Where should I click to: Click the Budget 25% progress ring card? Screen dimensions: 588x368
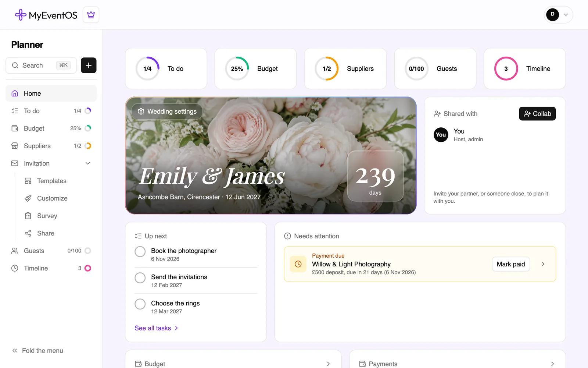click(x=255, y=68)
